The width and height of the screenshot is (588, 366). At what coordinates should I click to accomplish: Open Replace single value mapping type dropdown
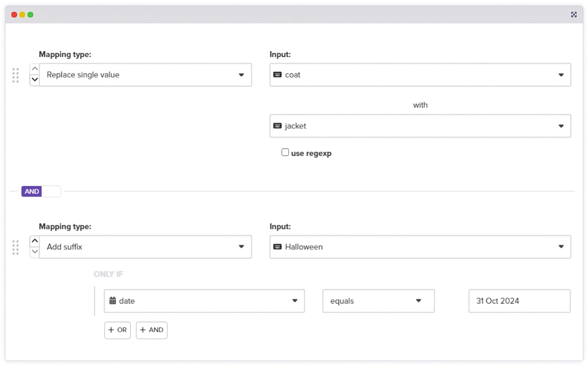coord(146,75)
